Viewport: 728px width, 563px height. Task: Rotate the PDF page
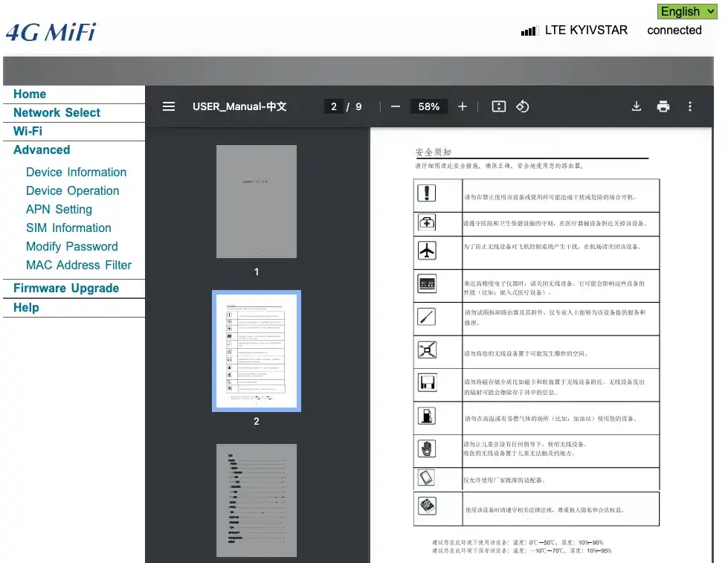coord(523,106)
